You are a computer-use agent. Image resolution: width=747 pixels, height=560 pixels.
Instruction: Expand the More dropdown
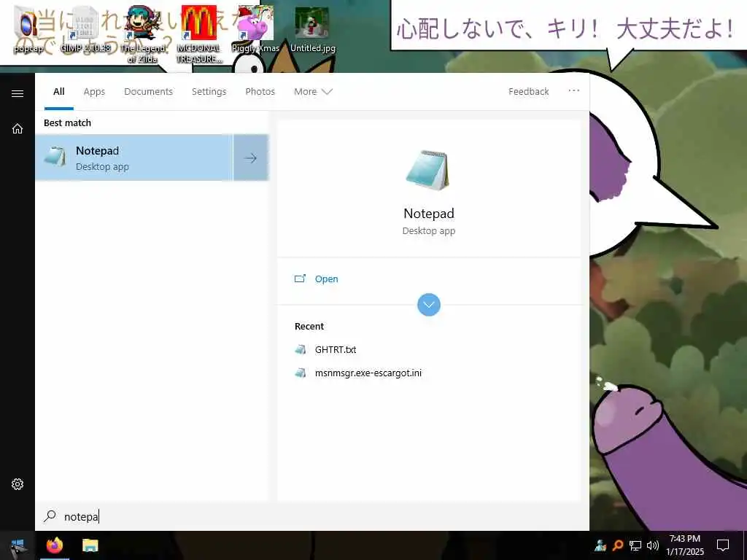point(312,91)
